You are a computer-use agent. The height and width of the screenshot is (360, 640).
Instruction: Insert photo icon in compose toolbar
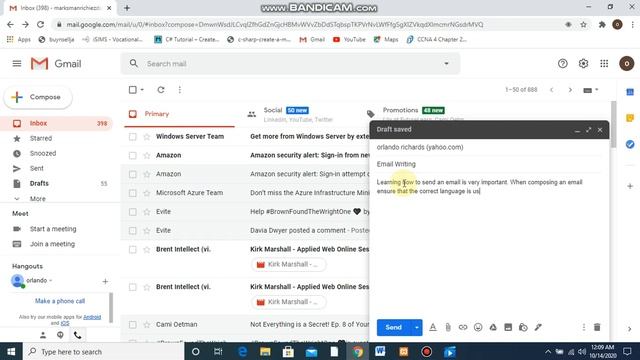point(508,327)
